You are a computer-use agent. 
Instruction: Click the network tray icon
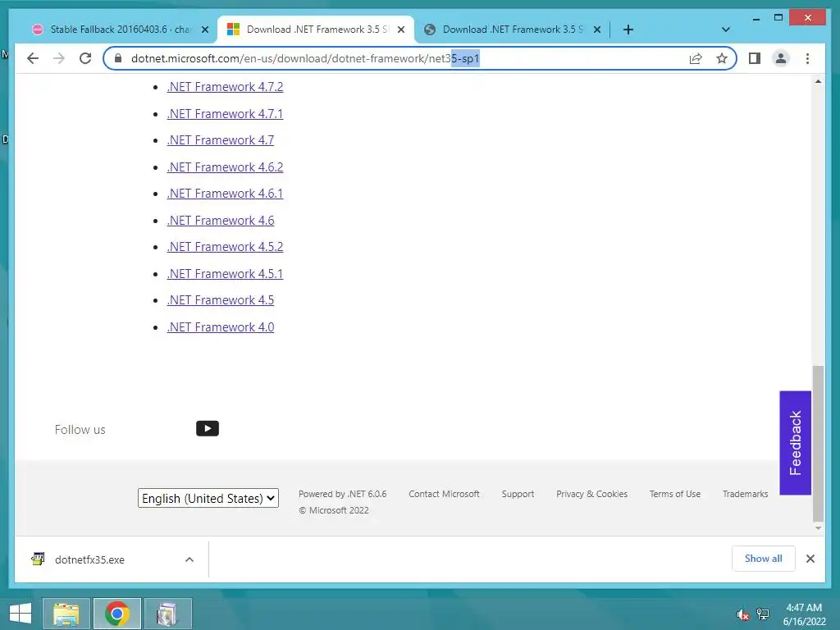(x=763, y=614)
